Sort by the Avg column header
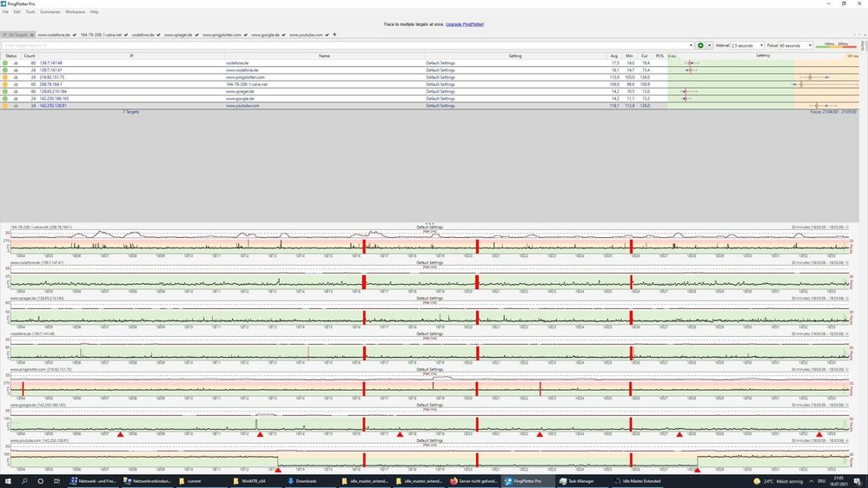The image size is (868, 488). pyautogui.click(x=614, y=56)
